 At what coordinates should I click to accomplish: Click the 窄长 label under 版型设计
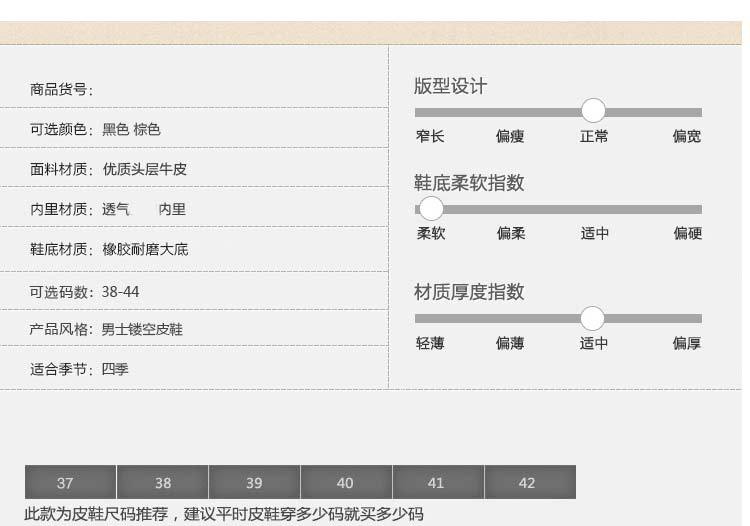[x=430, y=137]
